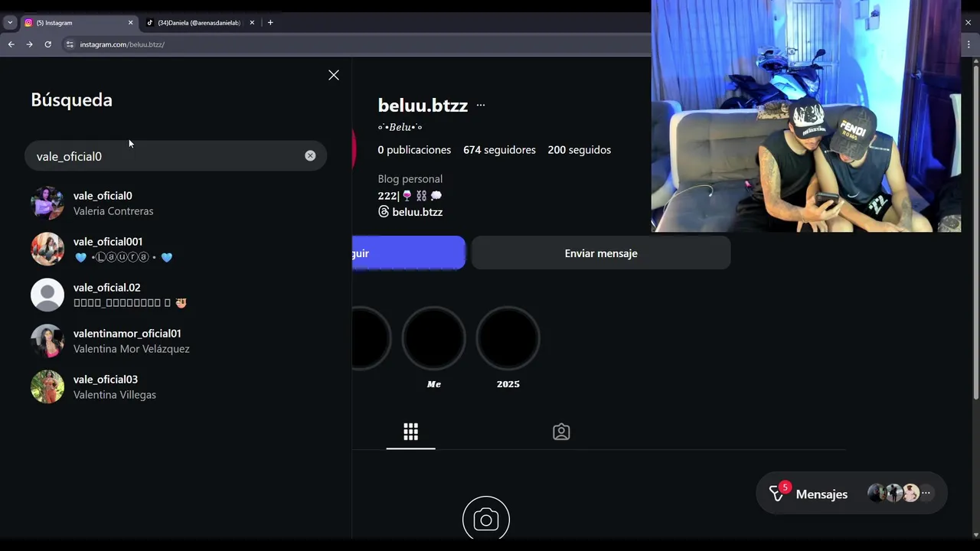Close the Búsqueda search panel
This screenshot has height=551, width=980.
(334, 75)
